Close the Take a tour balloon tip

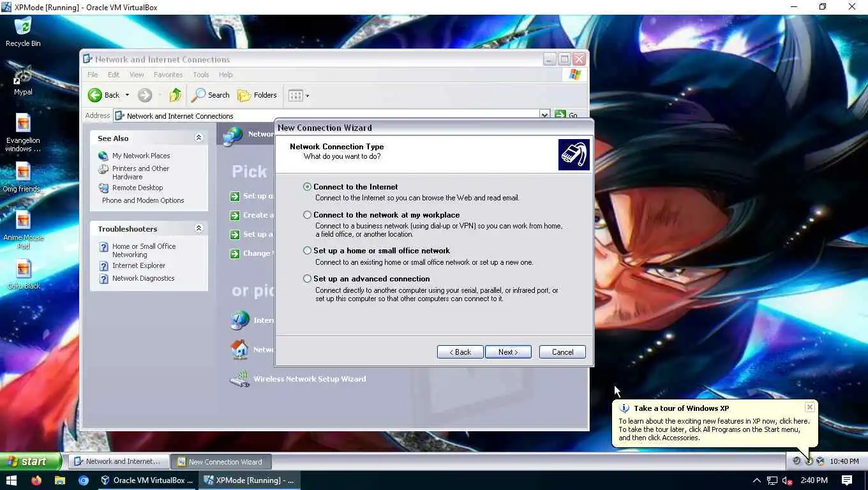[x=810, y=407]
